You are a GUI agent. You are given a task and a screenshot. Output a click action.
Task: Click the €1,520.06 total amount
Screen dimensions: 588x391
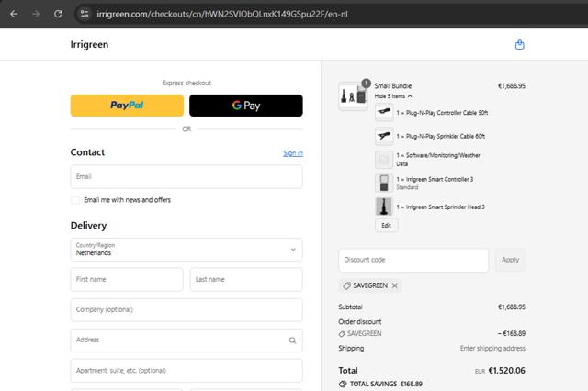(x=506, y=371)
